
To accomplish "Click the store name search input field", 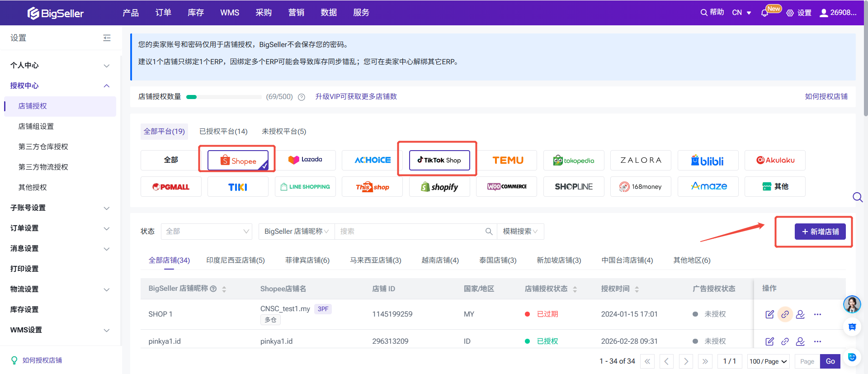I will coord(409,232).
